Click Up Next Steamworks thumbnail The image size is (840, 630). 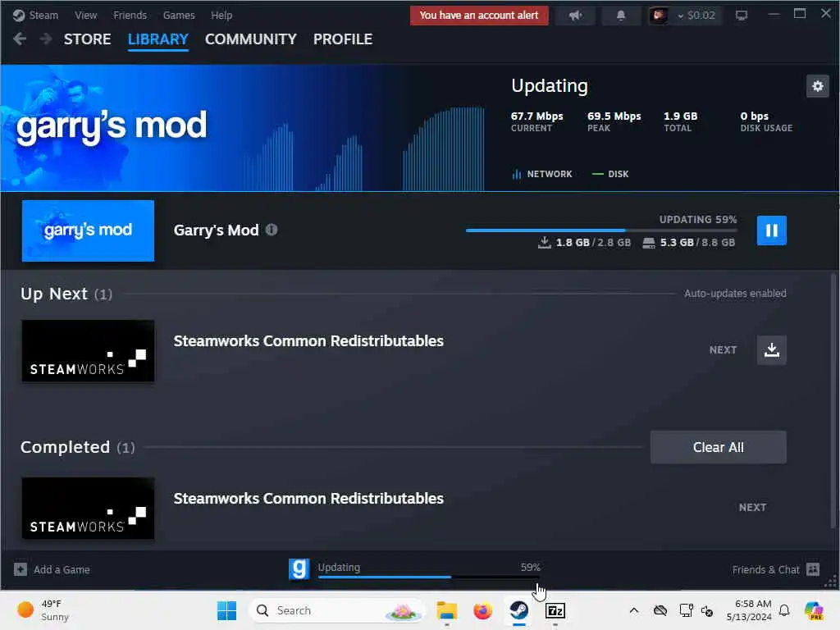coord(88,351)
